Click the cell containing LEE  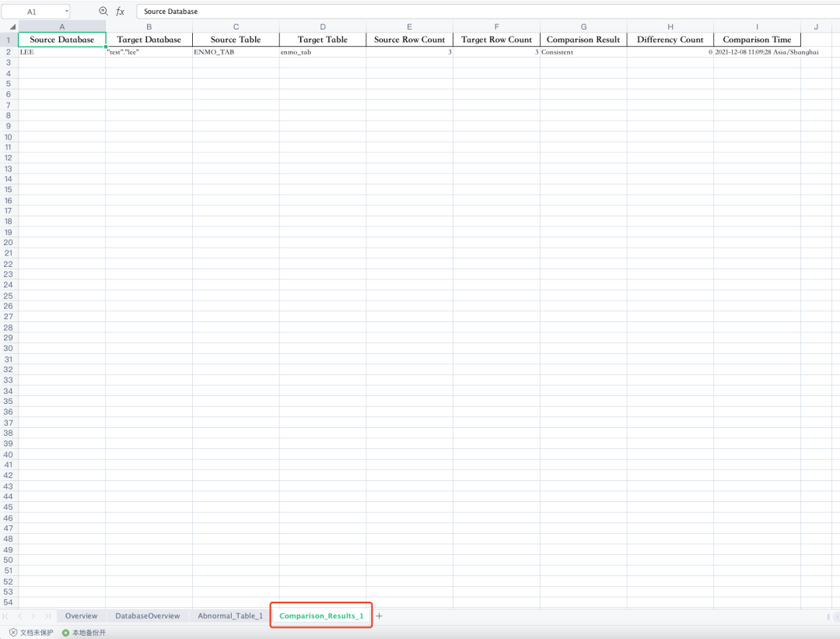(62, 52)
